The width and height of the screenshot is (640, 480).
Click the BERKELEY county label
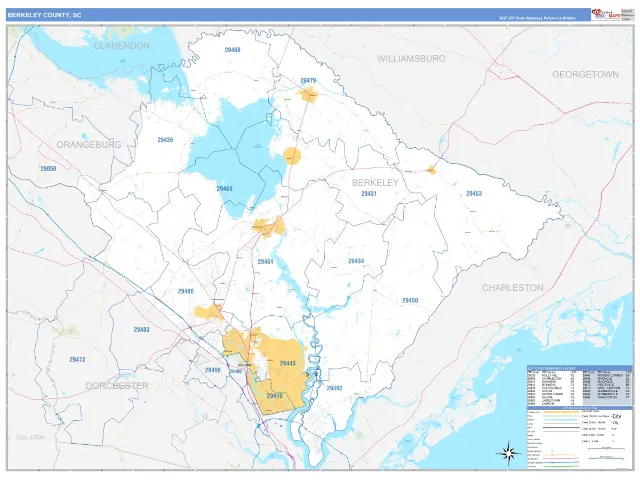click(375, 182)
